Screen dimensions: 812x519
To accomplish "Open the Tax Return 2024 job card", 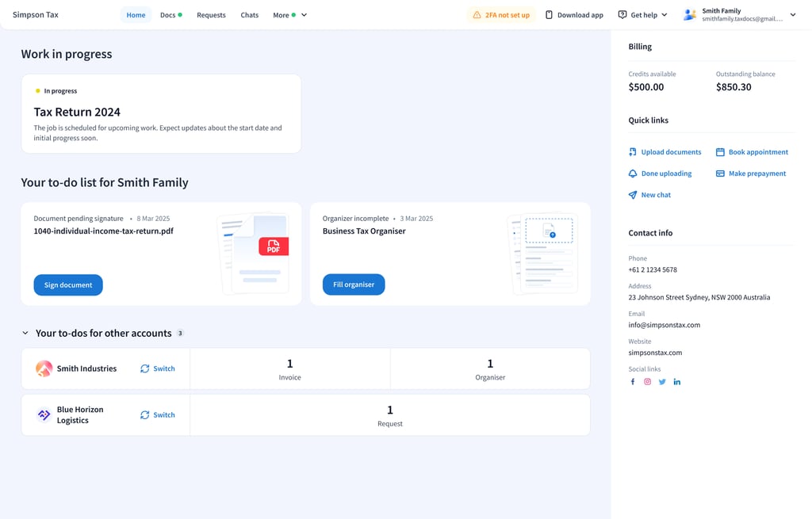I will tap(161, 113).
